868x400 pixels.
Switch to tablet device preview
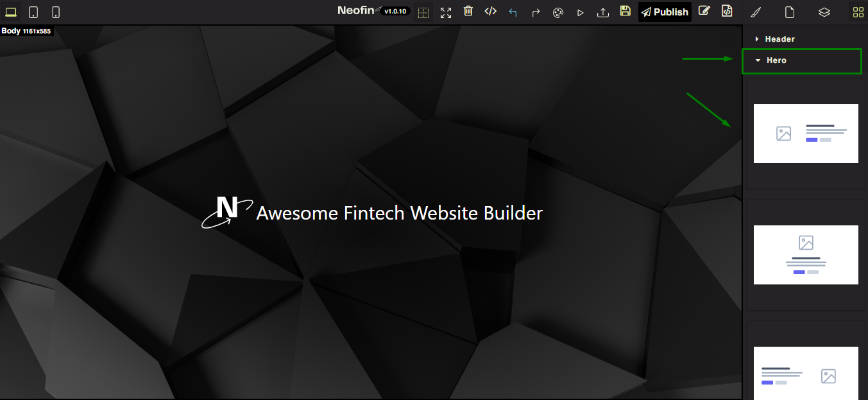[33, 12]
